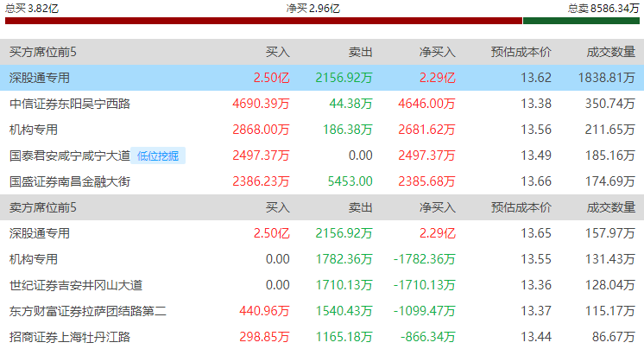Click the 13.62 estimated cost price
The width and height of the screenshot is (644, 349).
pos(536,78)
